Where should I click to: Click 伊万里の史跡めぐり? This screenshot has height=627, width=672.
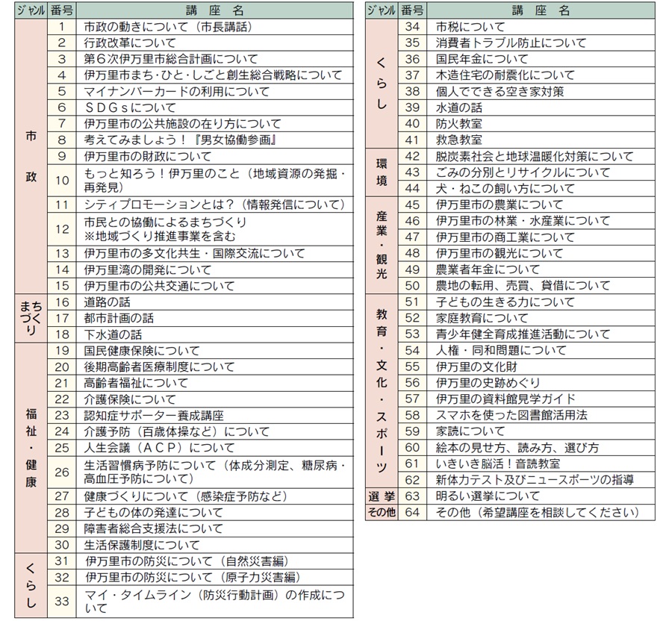(x=488, y=383)
